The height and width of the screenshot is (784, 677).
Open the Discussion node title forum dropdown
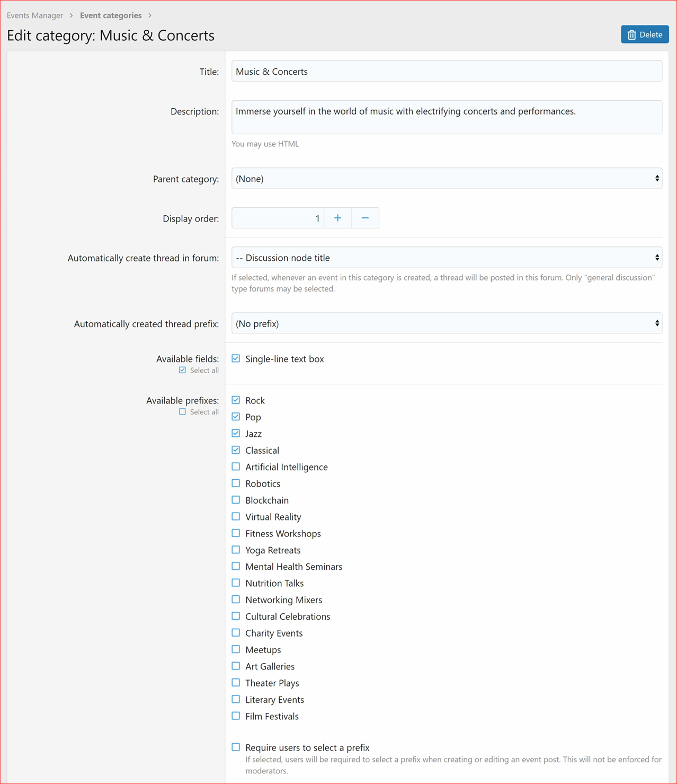coord(446,257)
